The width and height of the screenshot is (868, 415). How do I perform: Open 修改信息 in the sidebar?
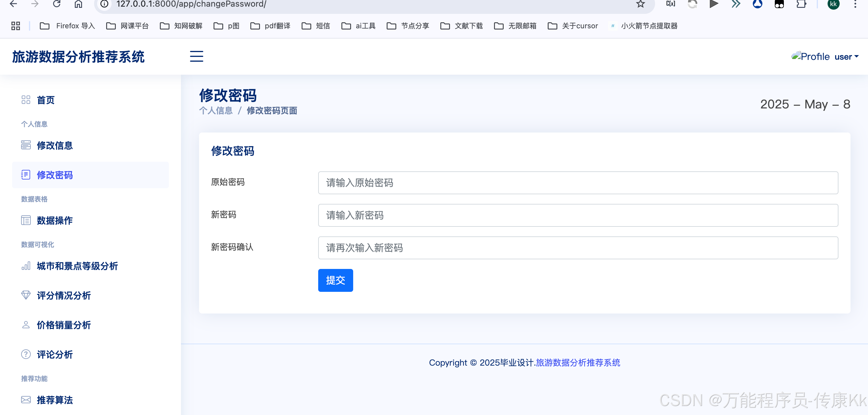coord(55,145)
